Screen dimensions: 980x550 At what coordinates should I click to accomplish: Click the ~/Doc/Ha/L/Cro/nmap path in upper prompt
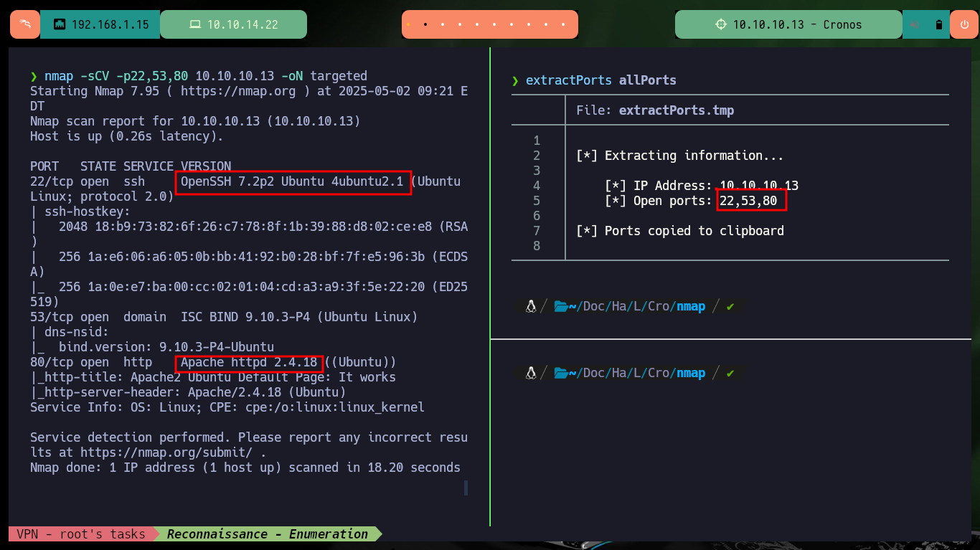pos(637,306)
